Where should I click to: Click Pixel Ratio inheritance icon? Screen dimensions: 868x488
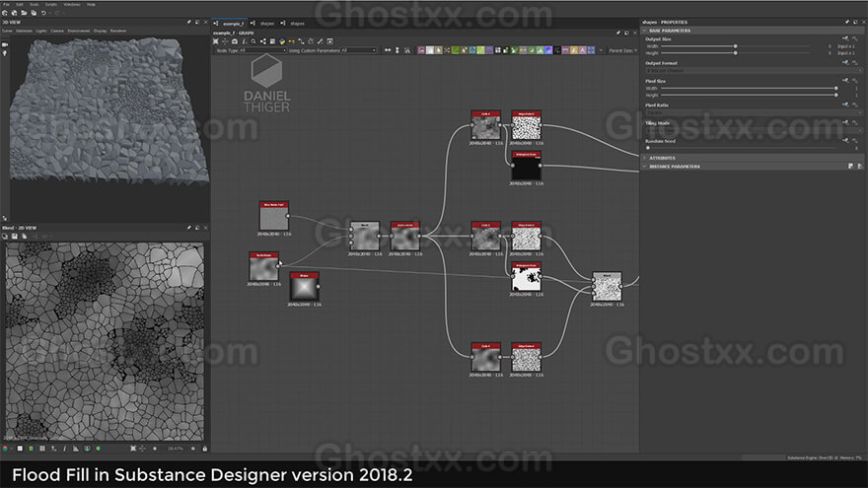[845, 105]
